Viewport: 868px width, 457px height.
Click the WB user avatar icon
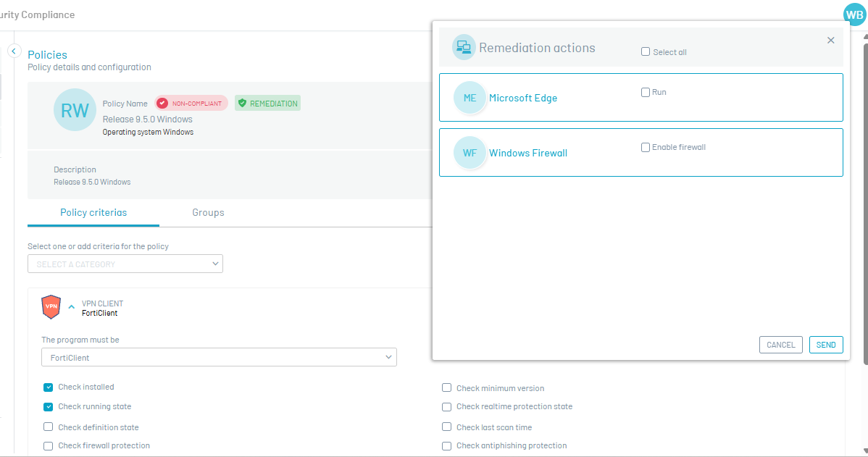854,14
